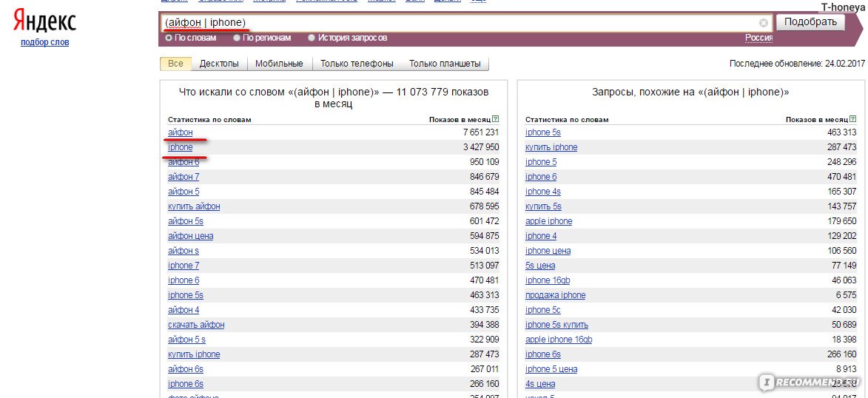
Task: Open the 'айфон 5s' query link
Action: coord(186,221)
